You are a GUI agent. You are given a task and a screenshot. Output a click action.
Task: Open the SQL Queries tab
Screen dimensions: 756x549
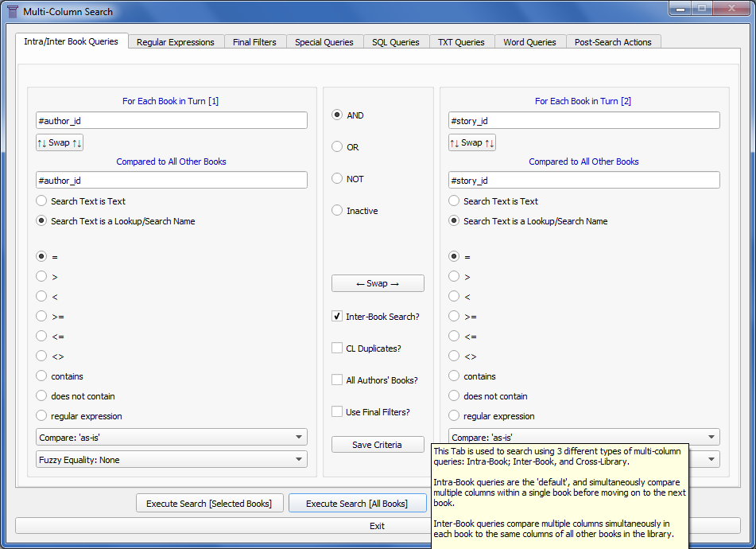coord(396,42)
